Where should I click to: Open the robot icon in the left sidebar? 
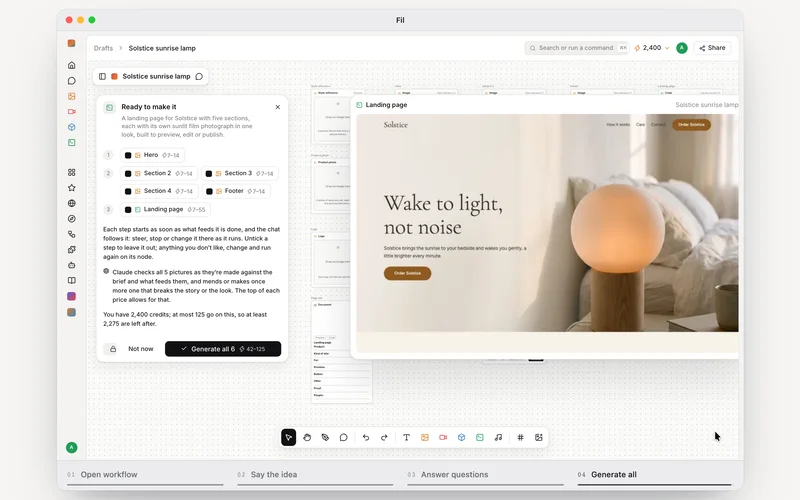[71, 265]
